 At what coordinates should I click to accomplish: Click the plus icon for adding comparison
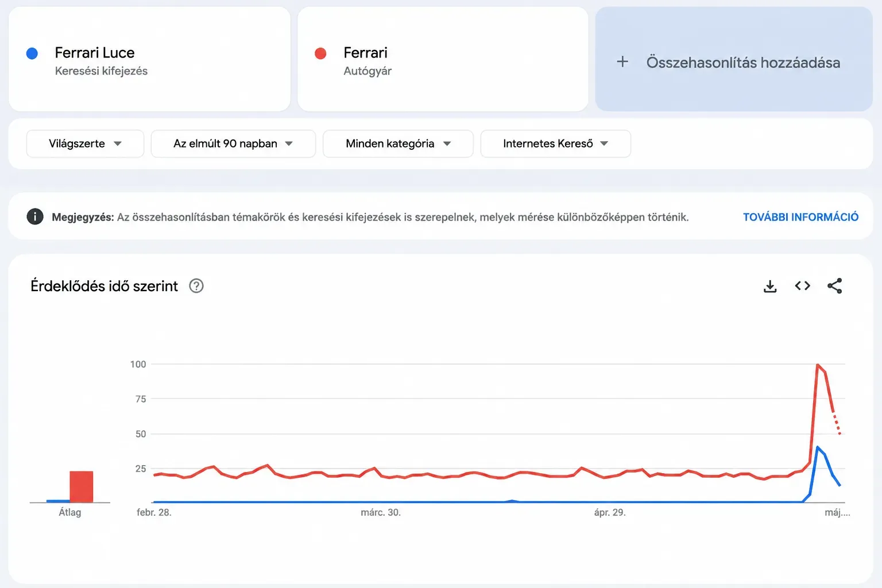622,62
